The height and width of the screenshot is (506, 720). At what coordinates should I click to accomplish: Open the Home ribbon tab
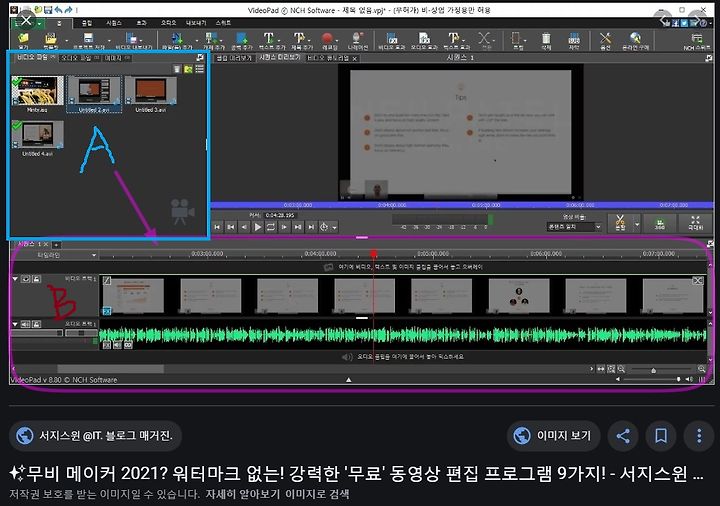pyautogui.click(x=59, y=23)
